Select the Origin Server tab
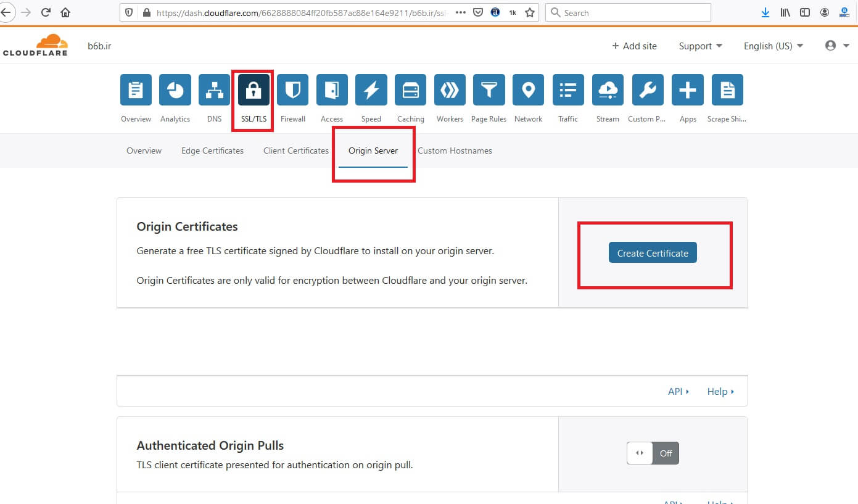 373,151
